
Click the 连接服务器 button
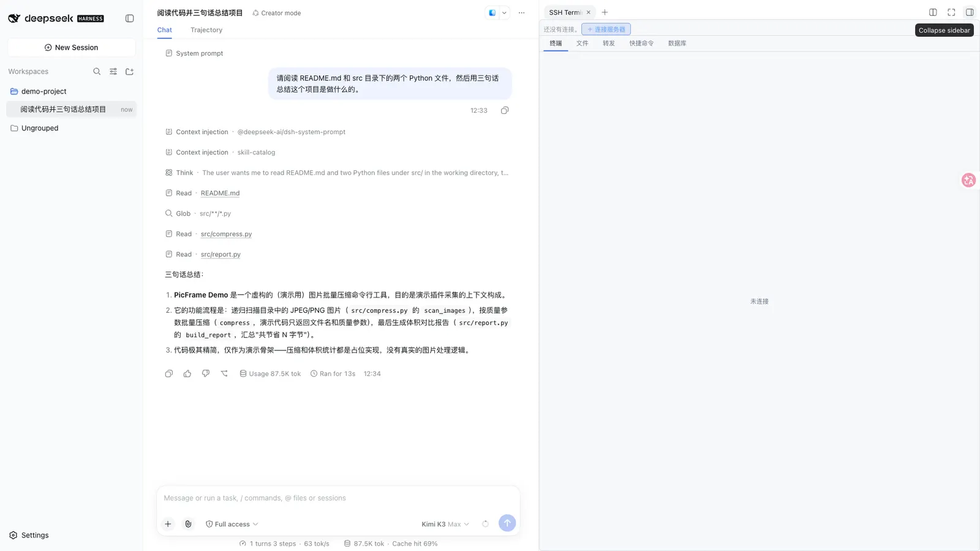(x=606, y=29)
